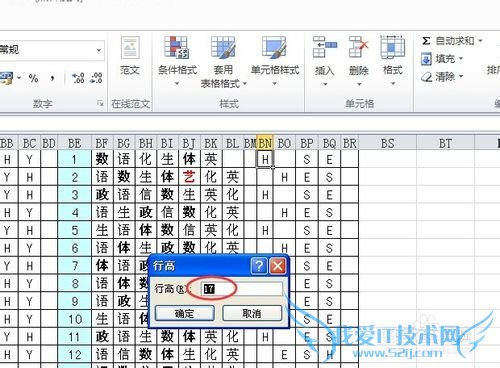Select column header BT

(445, 143)
